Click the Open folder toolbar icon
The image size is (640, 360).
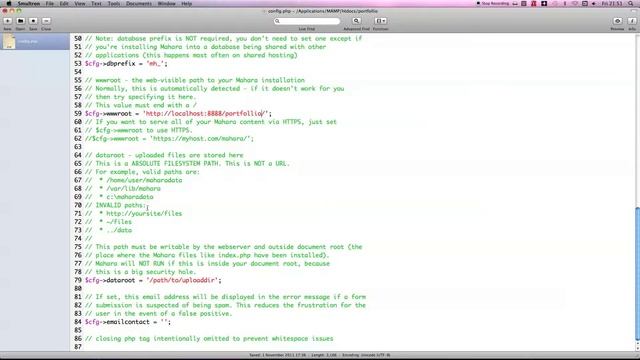20,21
